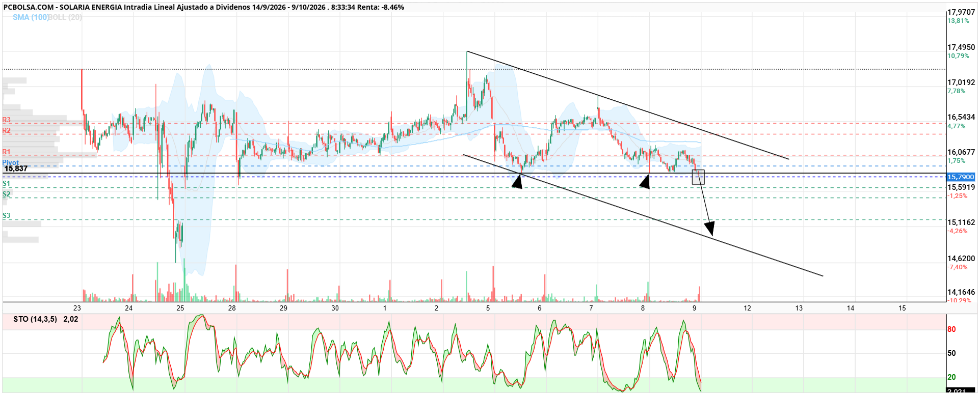Screen dimensions: 980x395
Task: Select the 16,5434 price axis value
Action: point(961,117)
